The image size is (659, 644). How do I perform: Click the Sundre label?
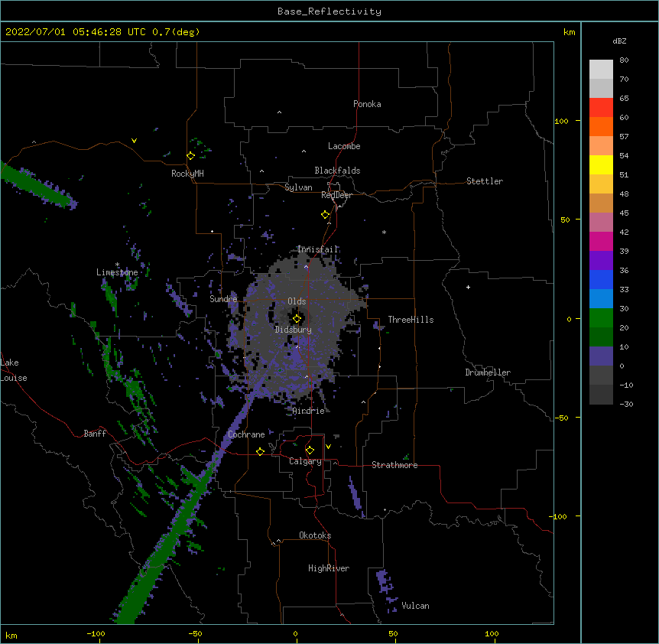tap(223, 299)
